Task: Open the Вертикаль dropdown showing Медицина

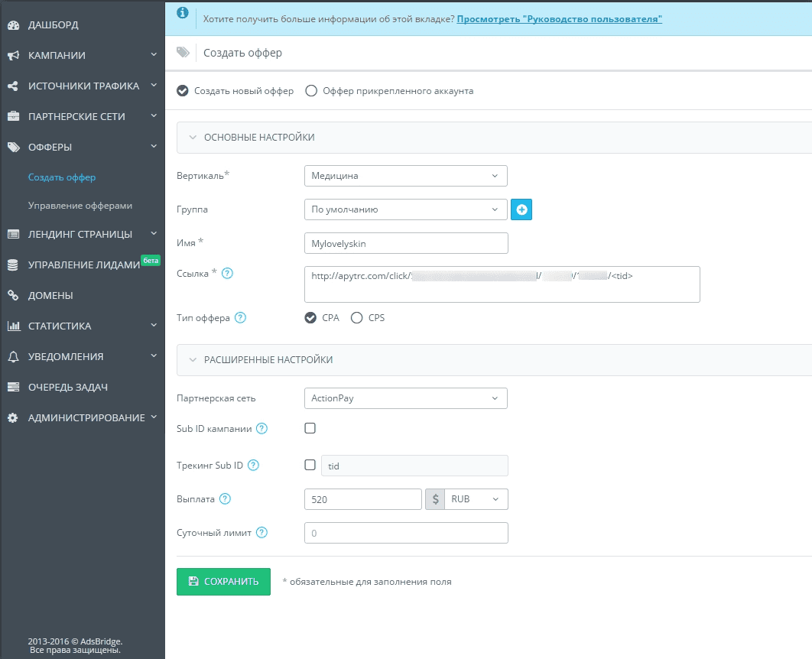Action: pyautogui.click(x=406, y=176)
